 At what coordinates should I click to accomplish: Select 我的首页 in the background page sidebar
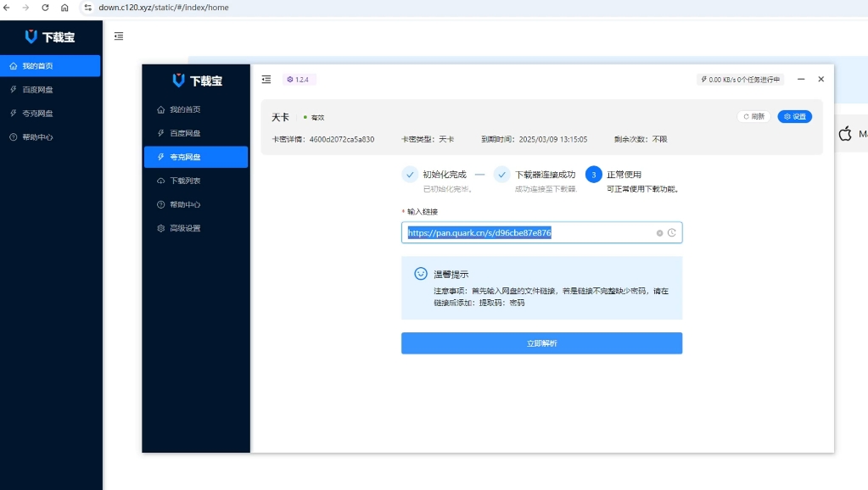pos(50,66)
